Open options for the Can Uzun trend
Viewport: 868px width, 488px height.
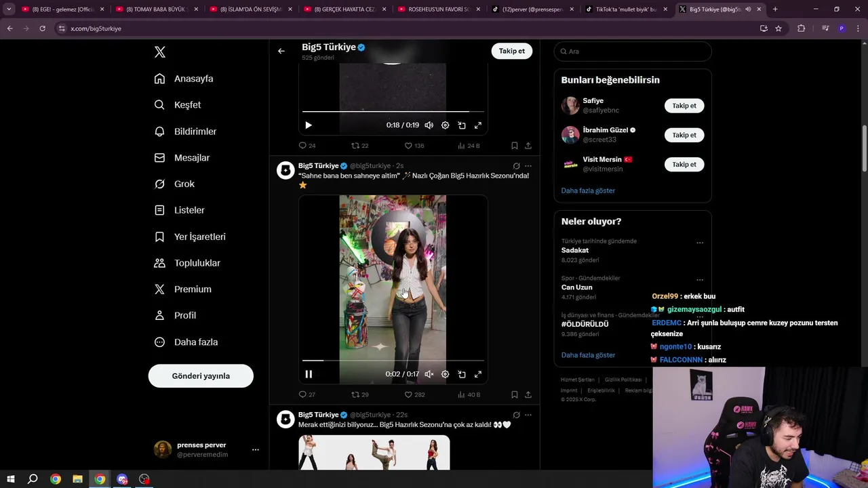click(x=700, y=279)
